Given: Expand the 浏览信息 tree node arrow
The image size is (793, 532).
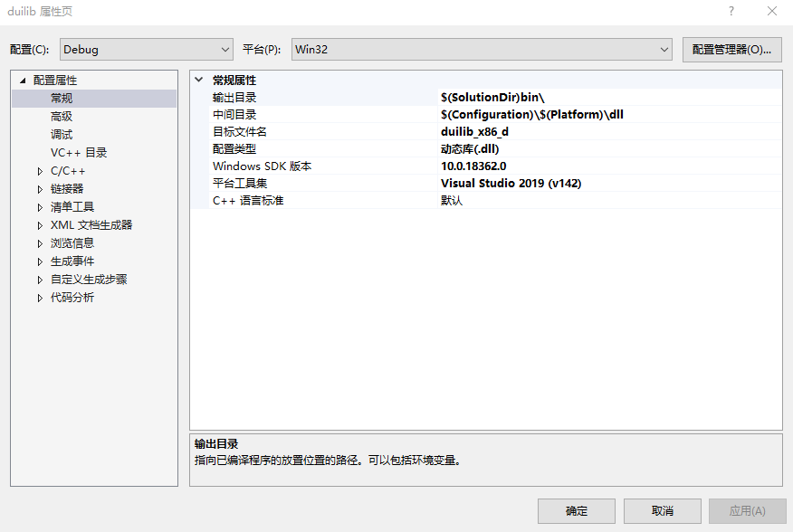Looking at the screenshot, I should tap(40, 243).
